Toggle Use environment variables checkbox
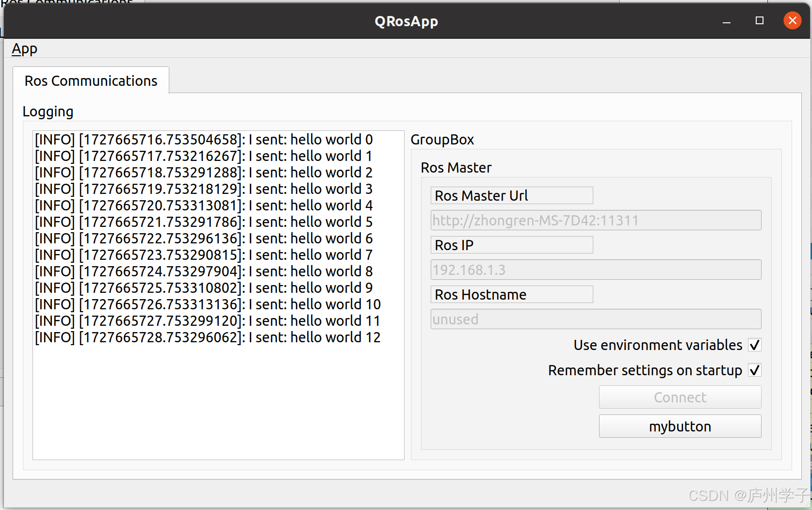Screen dimensions: 812x510 point(755,345)
